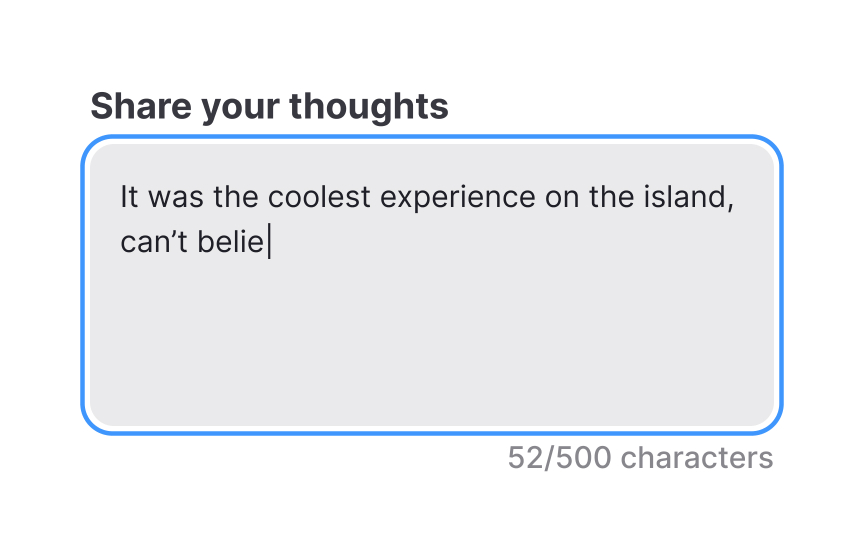The height and width of the screenshot is (540, 864).
Task: Place cursor on the word "island"
Action: (683, 197)
